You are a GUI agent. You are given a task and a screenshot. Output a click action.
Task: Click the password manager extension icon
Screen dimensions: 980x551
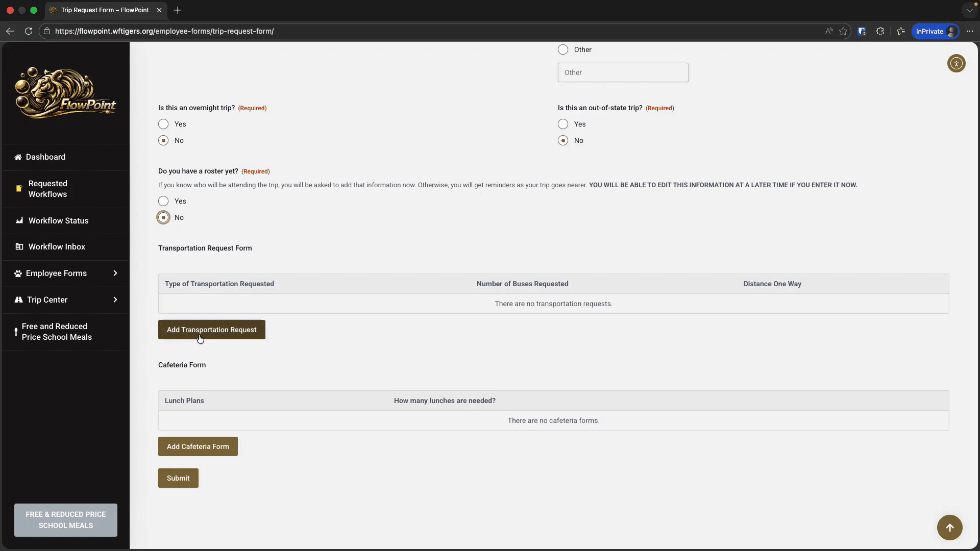click(x=862, y=31)
